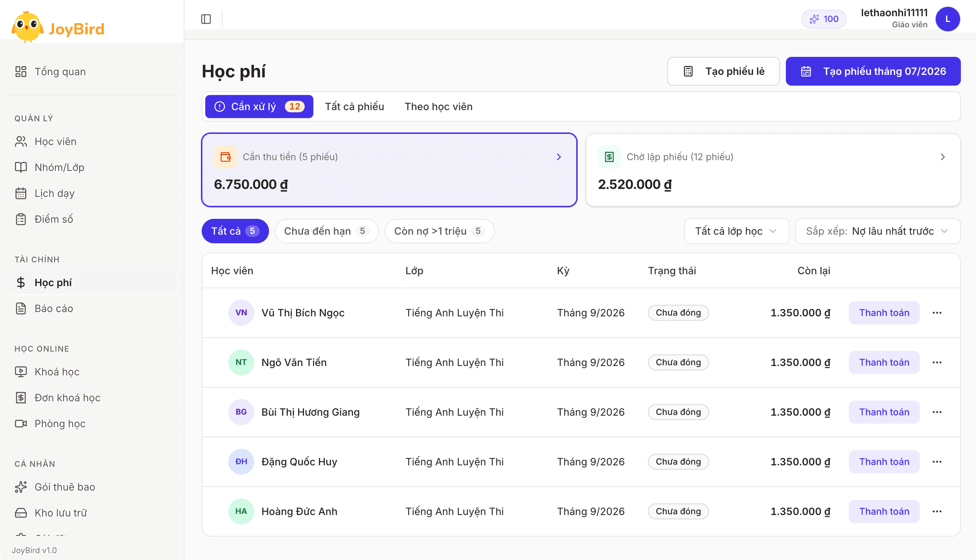Click Tạo phiếu tháng 07/2026 button
Viewport: 976px width, 560px height.
(873, 71)
